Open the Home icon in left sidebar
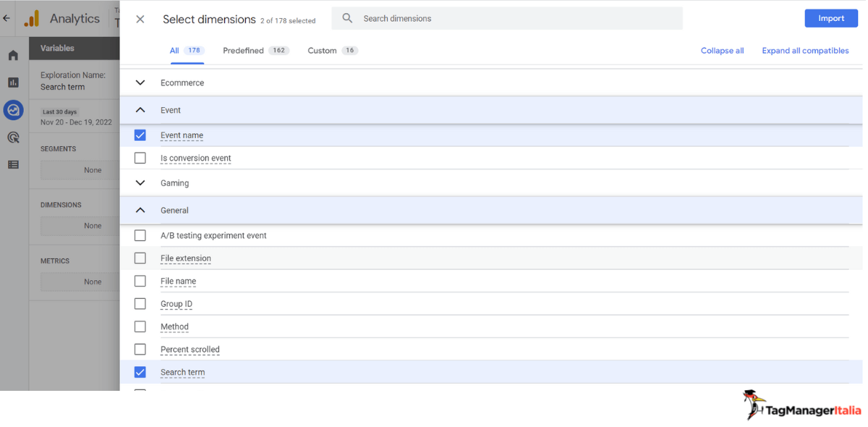Viewport: 868px width, 427px height. 13,55
